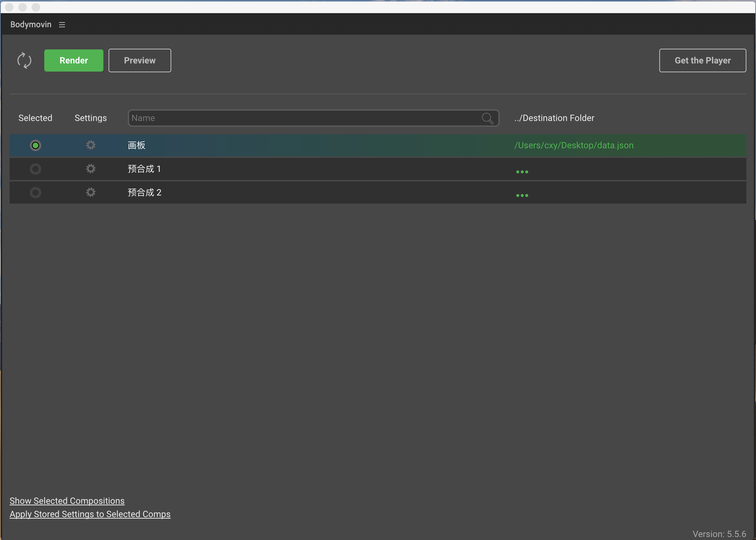Click Show Selected Compositions link
This screenshot has width=756, height=540.
point(67,501)
